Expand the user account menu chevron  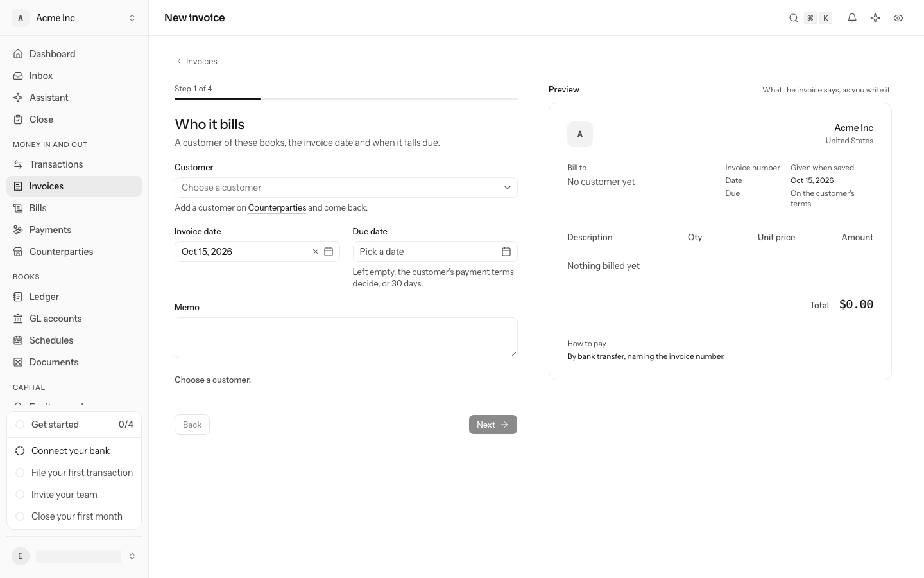(132, 556)
